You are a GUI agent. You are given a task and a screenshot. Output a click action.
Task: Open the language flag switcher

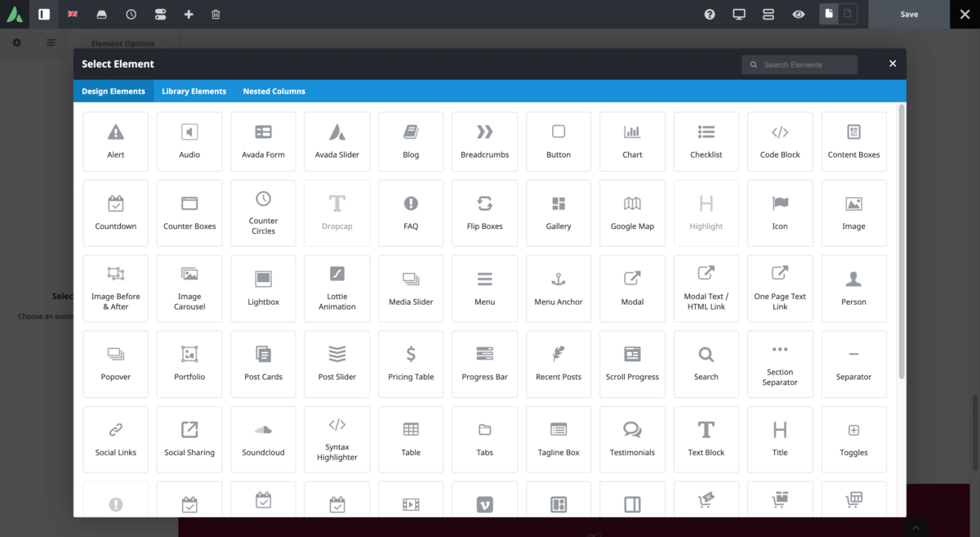pyautogui.click(x=73, y=14)
